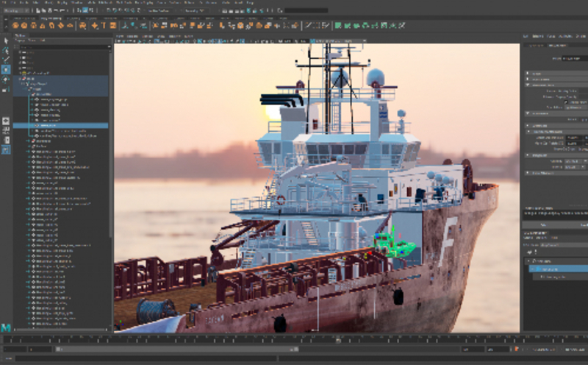Open the menu set dropdown on status line
588x365 pixels.
pyautogui.click(x=15, y=10)
